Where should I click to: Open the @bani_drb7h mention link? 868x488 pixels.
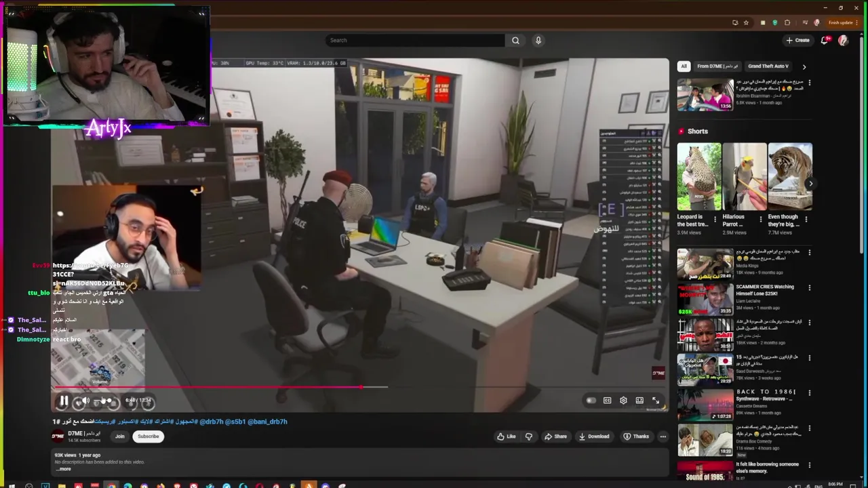267,422
